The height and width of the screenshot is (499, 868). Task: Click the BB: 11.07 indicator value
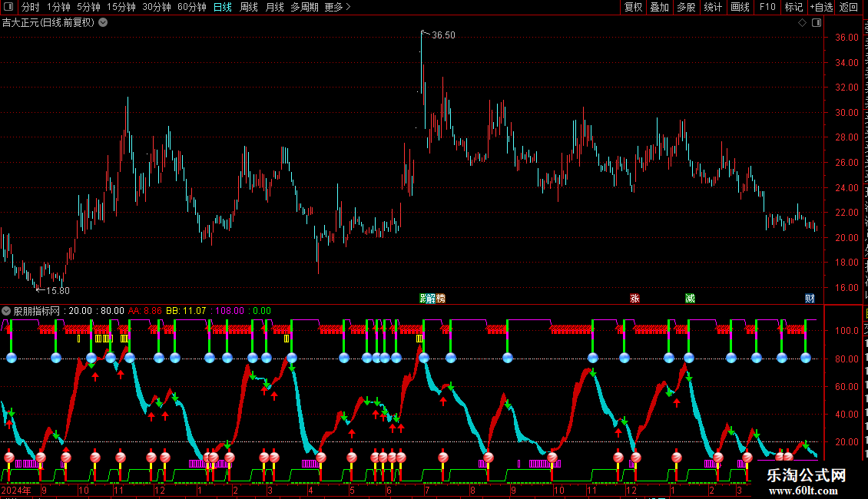point(186,311)
